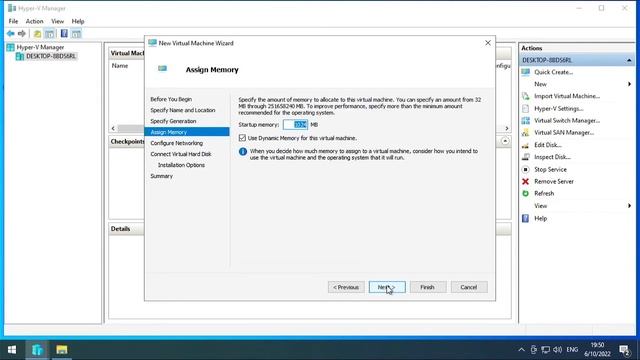Click the red Remove Server icon

point(526,182)
